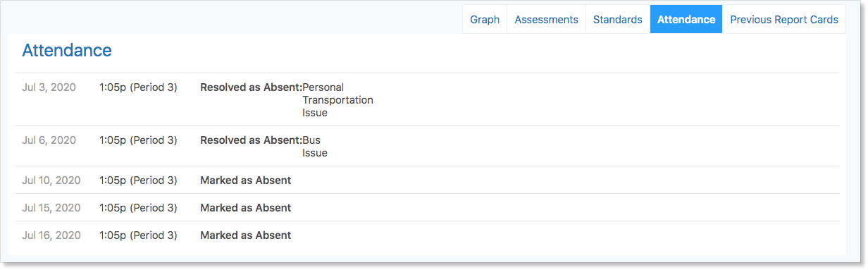The height and width of the screenshot is (270, 868).
Task: Click Marked as Absent on Jul 15 row
Action: 245,208
